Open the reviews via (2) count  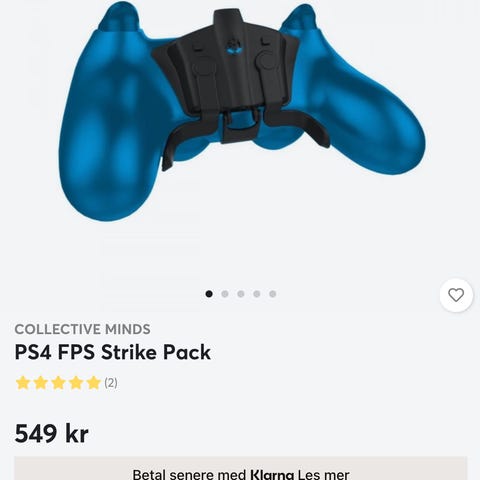(111, 383)
